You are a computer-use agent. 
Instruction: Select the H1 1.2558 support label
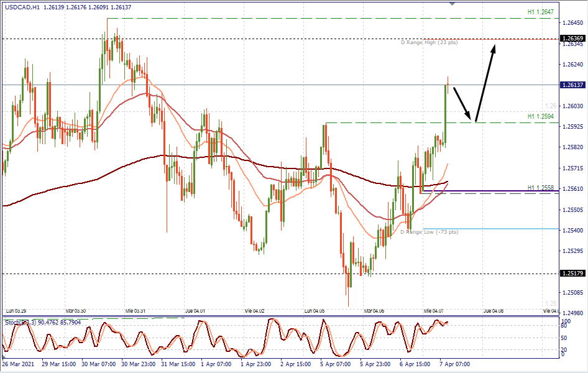click(x=540, y=188)
